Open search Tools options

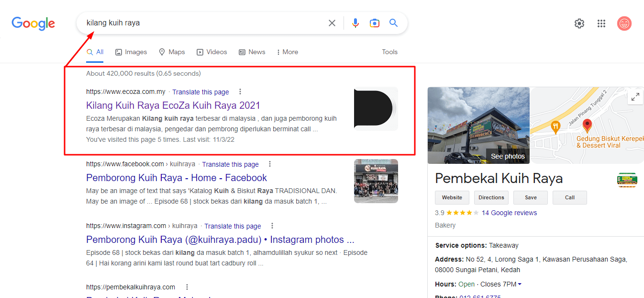point(389,52)
